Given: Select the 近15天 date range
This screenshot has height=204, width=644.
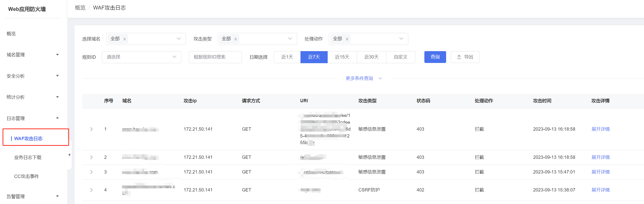Looking at the screenshot, I should click(x=342, y=57).
